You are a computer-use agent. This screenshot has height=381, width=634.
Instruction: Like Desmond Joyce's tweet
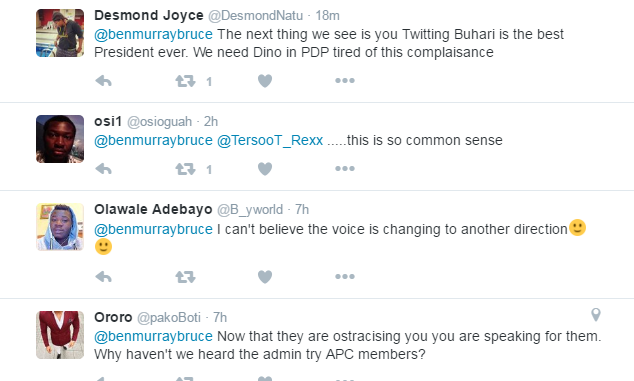coord(265,81)
